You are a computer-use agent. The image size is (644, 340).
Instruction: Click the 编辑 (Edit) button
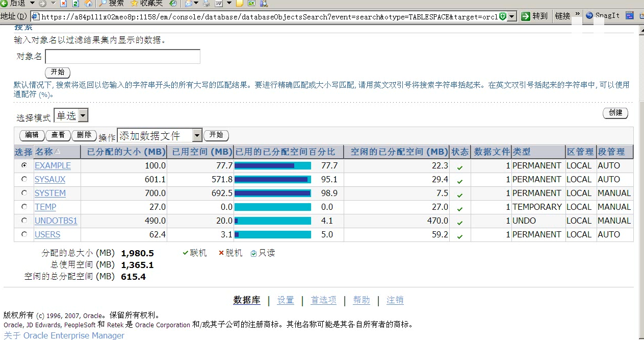coord(32,135)
